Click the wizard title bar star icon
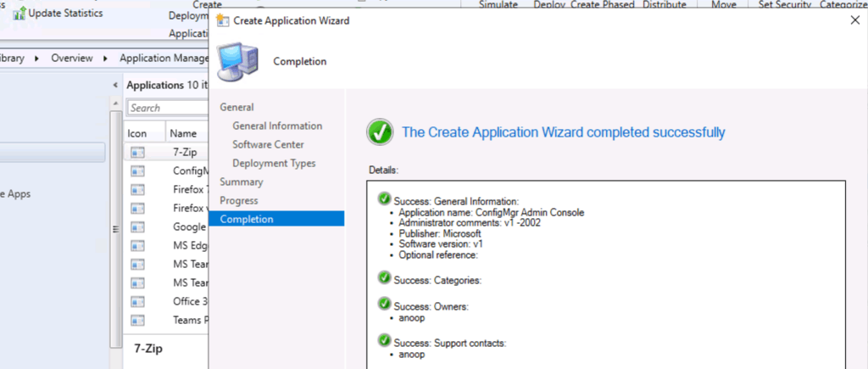868x369 pixels. 223,20
